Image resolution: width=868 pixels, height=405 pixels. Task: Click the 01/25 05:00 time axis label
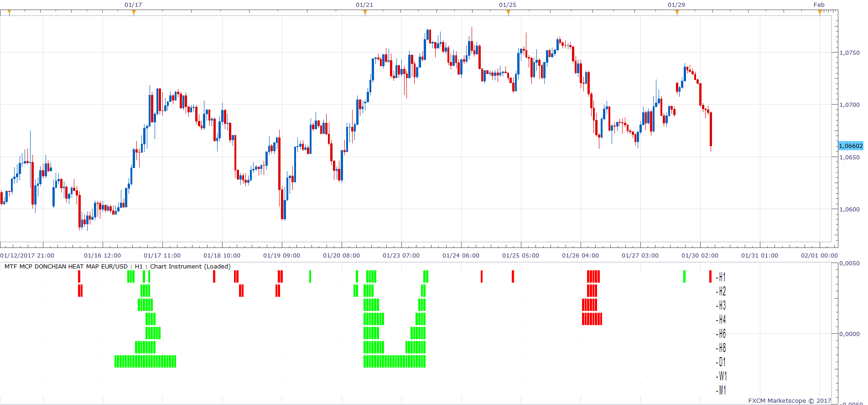coord(521,256)
